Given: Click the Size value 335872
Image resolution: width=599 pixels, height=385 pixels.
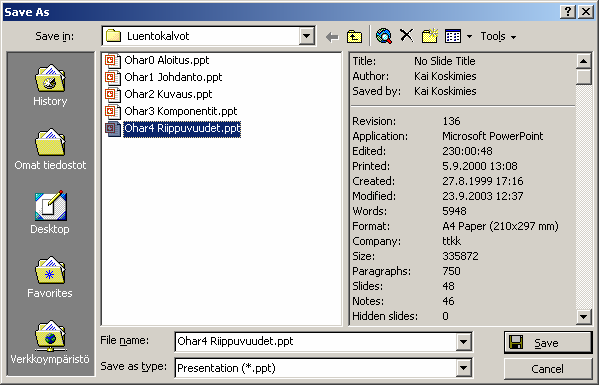Looking at the screenshot, I should click(x=460, y=256).
